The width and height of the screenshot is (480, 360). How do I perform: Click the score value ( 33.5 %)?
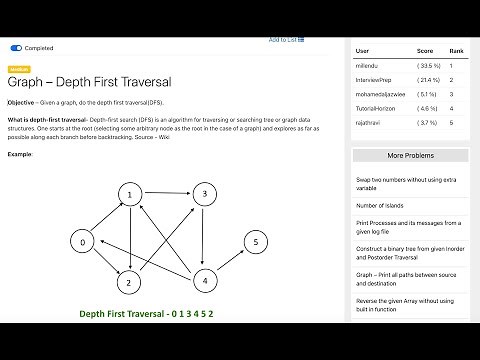tap(429, 66)
